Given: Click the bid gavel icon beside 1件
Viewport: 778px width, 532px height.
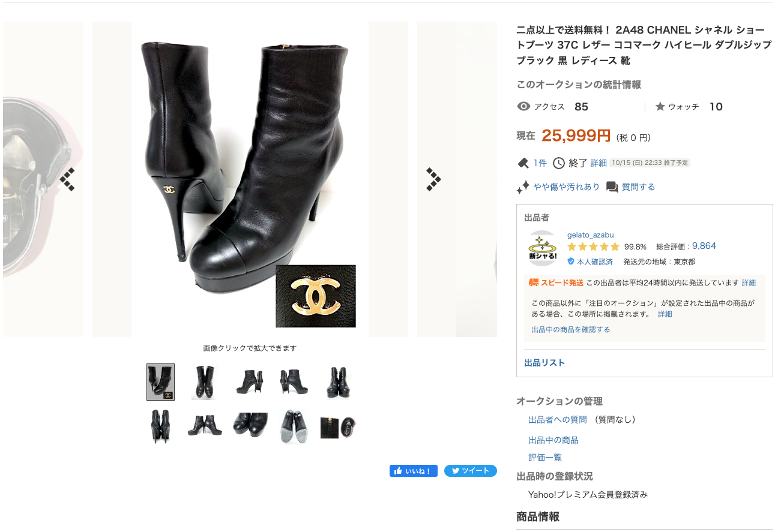Looking at the screenshot, I should tap(523, 163).
